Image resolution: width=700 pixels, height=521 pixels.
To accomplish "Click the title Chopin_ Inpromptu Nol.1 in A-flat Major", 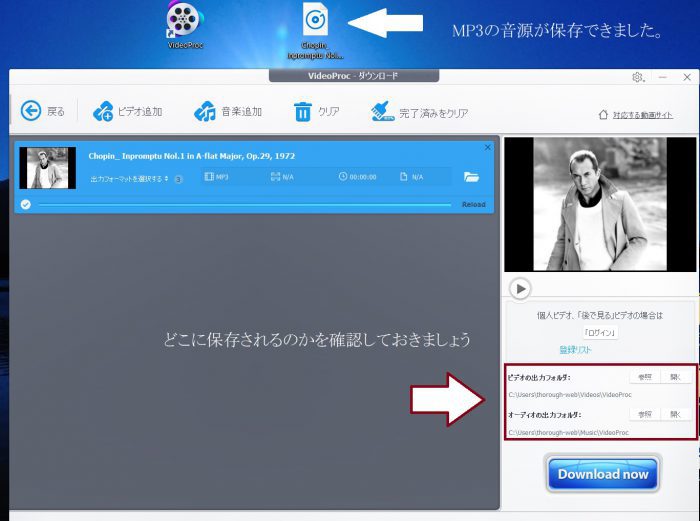I will pos(192,156).
